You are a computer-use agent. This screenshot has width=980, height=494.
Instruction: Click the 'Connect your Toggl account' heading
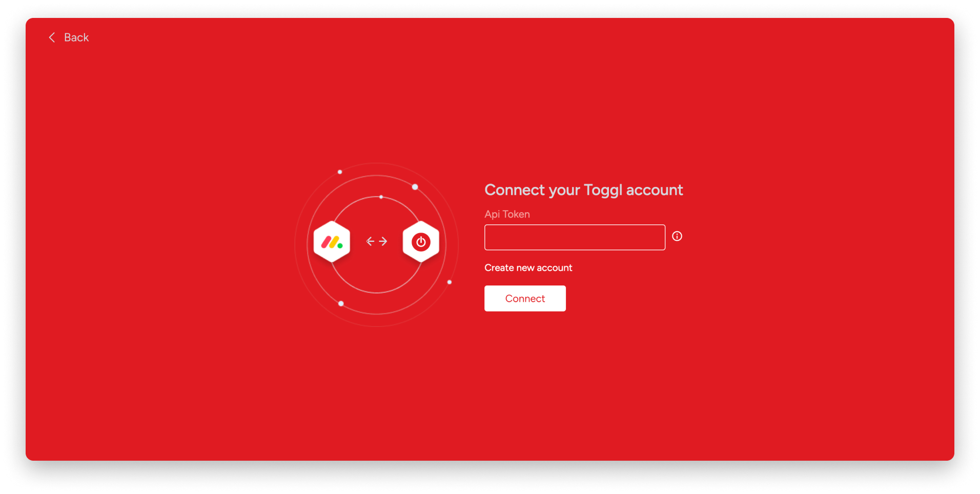(x=583, y=190)
